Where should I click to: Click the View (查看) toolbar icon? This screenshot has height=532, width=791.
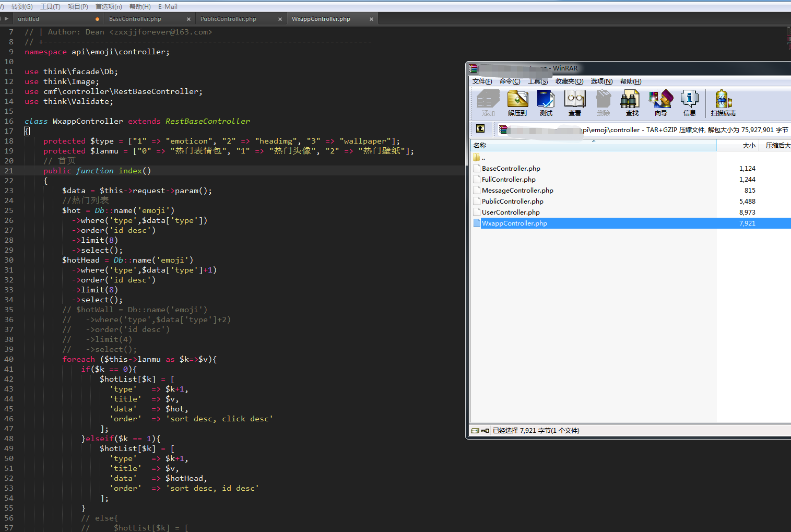[575, 103]
